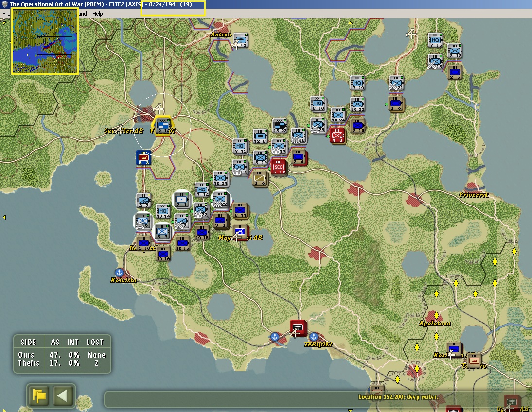Click the overview minimap thumbnail
Viewport: 532px width, 412px height.
coord(45,41)
